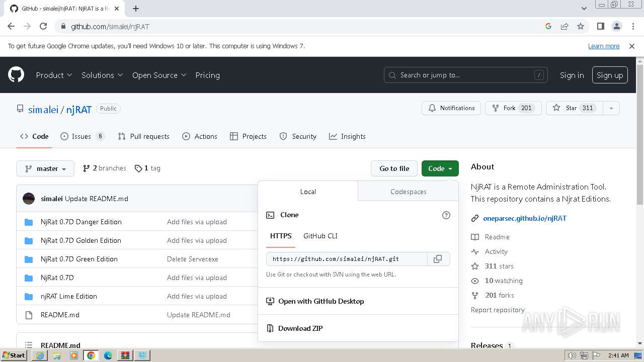
Task: Open the master branch dropdown
Action: 45,168
